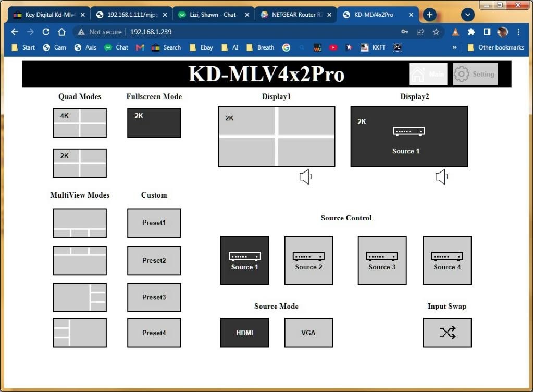Go to the browser home page

(x=61, y=32)
